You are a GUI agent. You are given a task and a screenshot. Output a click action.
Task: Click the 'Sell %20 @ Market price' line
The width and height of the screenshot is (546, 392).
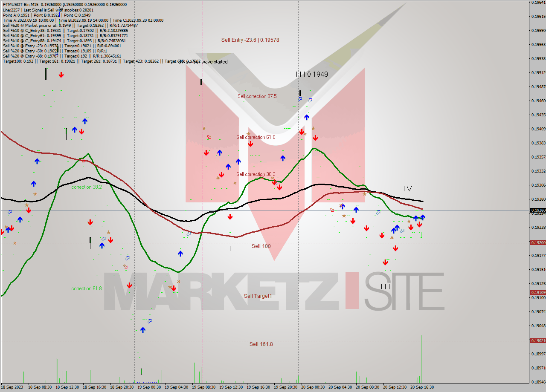click(70, 25)
